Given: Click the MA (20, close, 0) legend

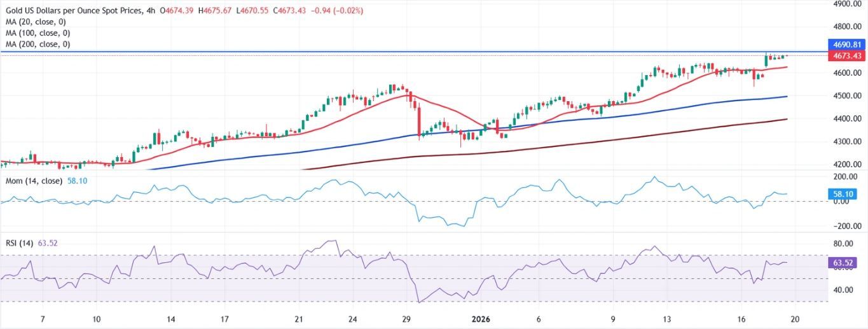Looking at the screenshot, I should click(36, 22).
